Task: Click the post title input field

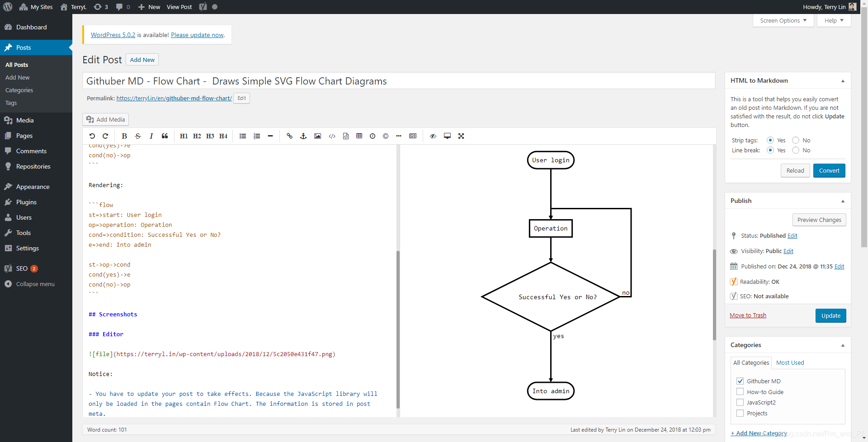Action: [x=399, y=81]
